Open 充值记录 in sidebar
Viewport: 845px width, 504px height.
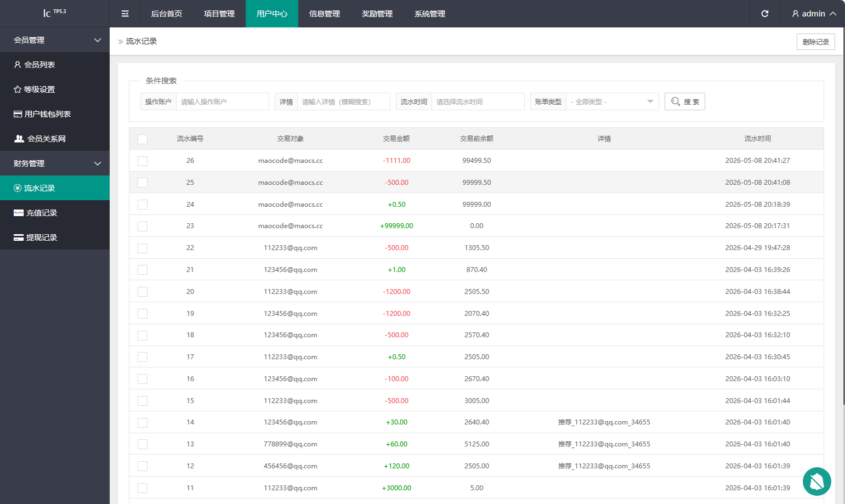click(x=55, y=213)
